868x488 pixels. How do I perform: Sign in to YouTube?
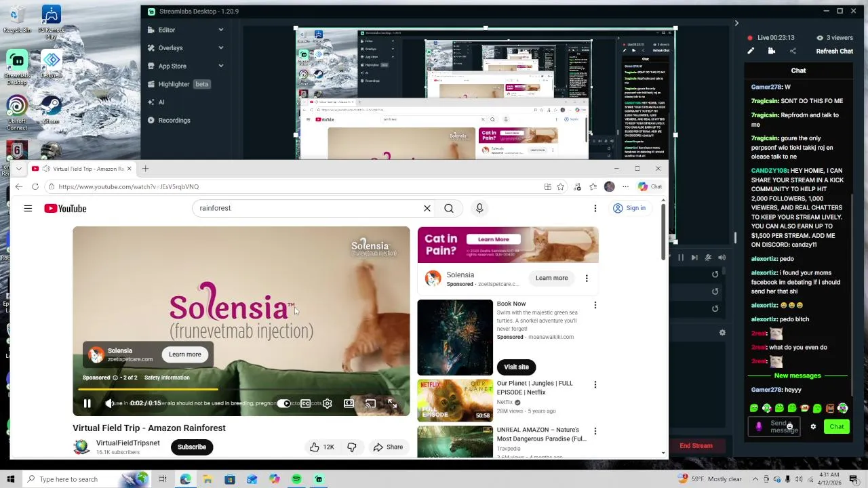pos(629,208)
